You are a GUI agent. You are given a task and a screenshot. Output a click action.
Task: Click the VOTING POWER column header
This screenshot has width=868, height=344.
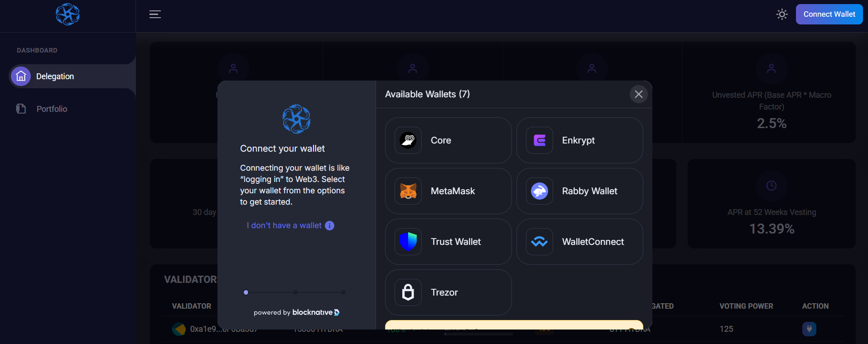pyautogui.click(x=746, y=306)
